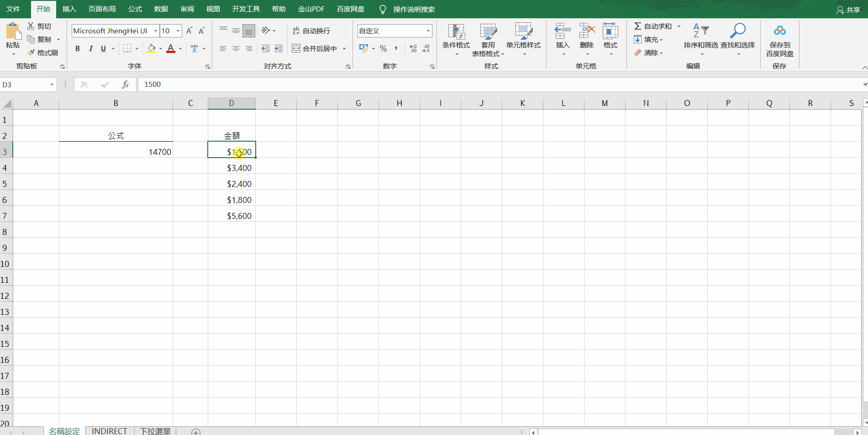The image size is (868, 435).
Task: Click 合并后居中 Merge and Center
Action: click(315, 48)
